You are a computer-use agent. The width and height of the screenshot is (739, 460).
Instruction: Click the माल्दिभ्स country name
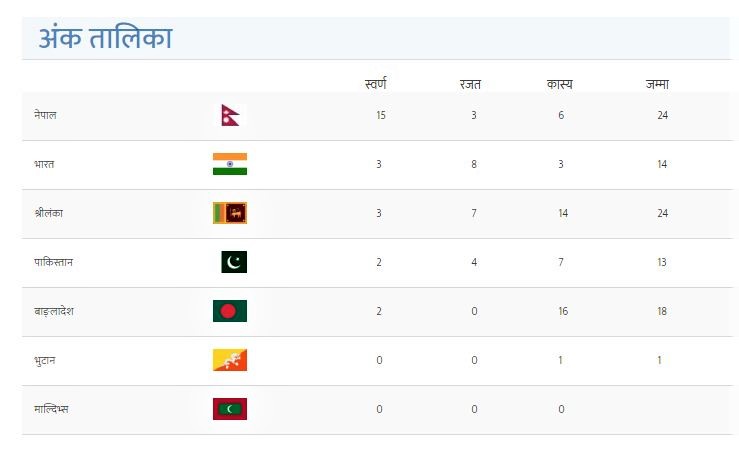pos(51,409)
